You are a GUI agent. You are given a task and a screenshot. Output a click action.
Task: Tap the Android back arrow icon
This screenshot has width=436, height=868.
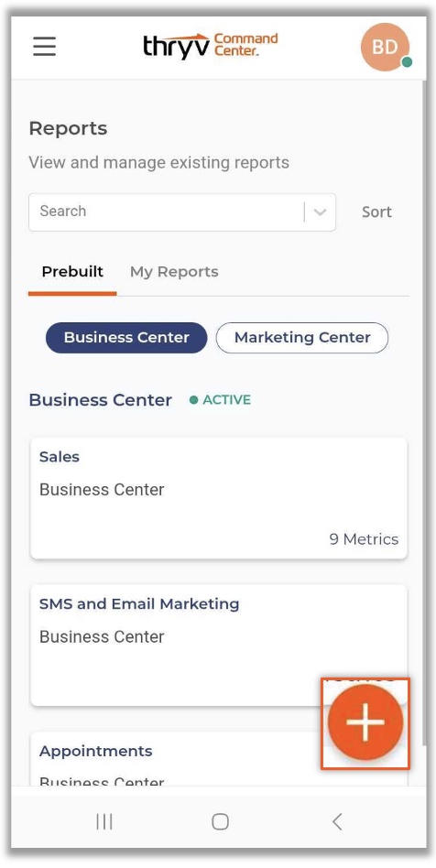337,821
